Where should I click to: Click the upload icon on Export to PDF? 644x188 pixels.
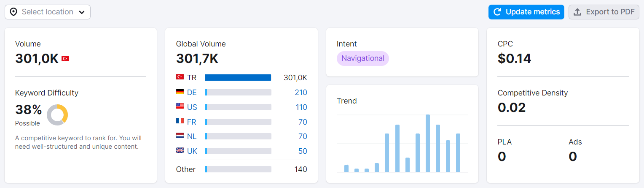click(x=577, y=12)
